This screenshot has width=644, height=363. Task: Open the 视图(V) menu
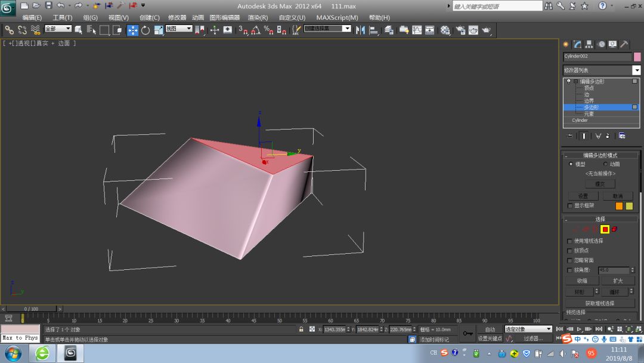118,17
